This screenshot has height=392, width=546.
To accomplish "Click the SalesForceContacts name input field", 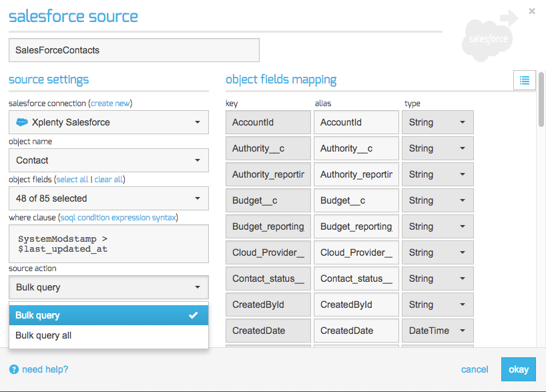I will (133, 50).
